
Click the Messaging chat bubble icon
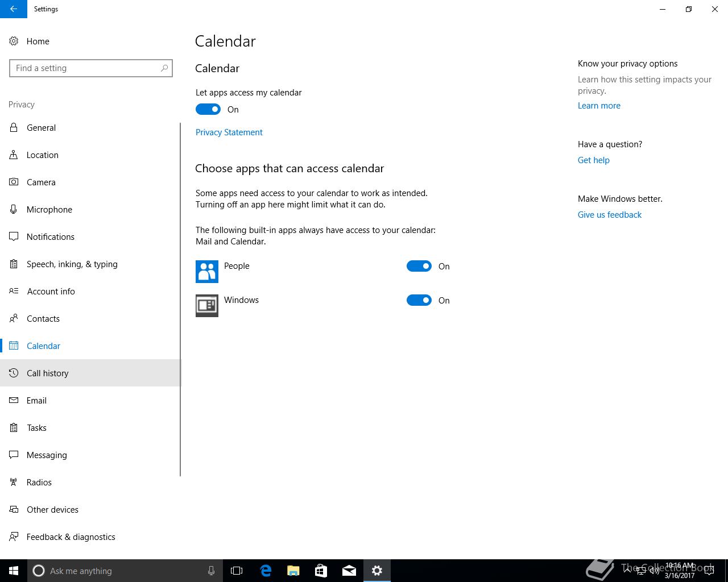pyautogui.click(x=14, y=455)
